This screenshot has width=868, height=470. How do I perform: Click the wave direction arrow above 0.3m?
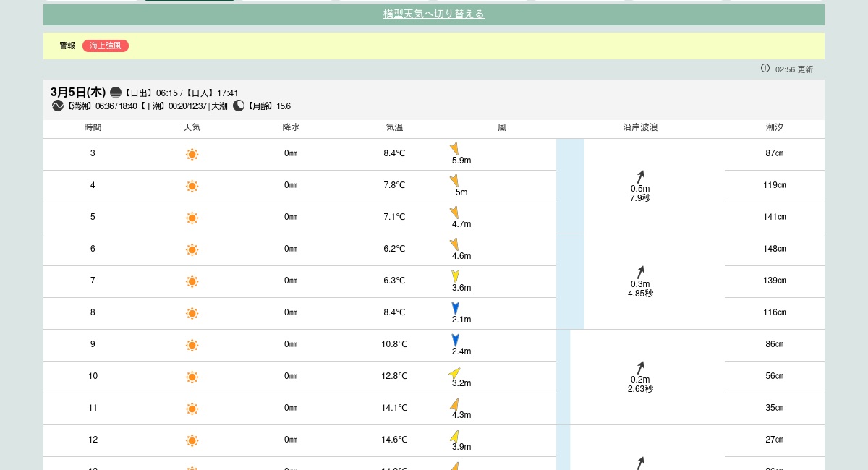(x=640, y=273)
